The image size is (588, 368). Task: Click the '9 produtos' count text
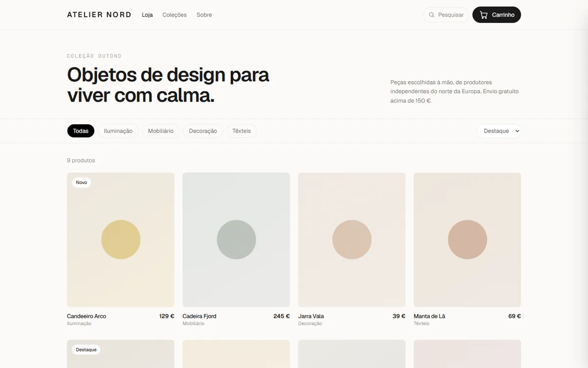[x=81, y=160]
